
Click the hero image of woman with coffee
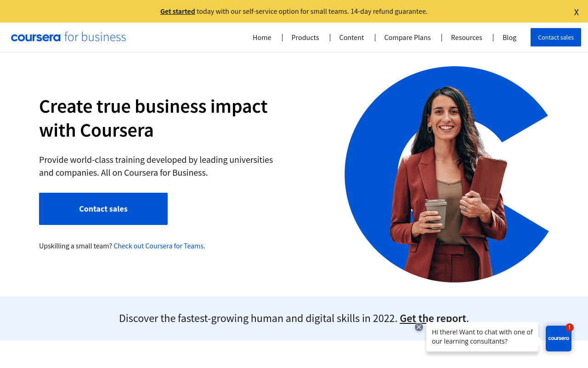click(x=447, y=174)
